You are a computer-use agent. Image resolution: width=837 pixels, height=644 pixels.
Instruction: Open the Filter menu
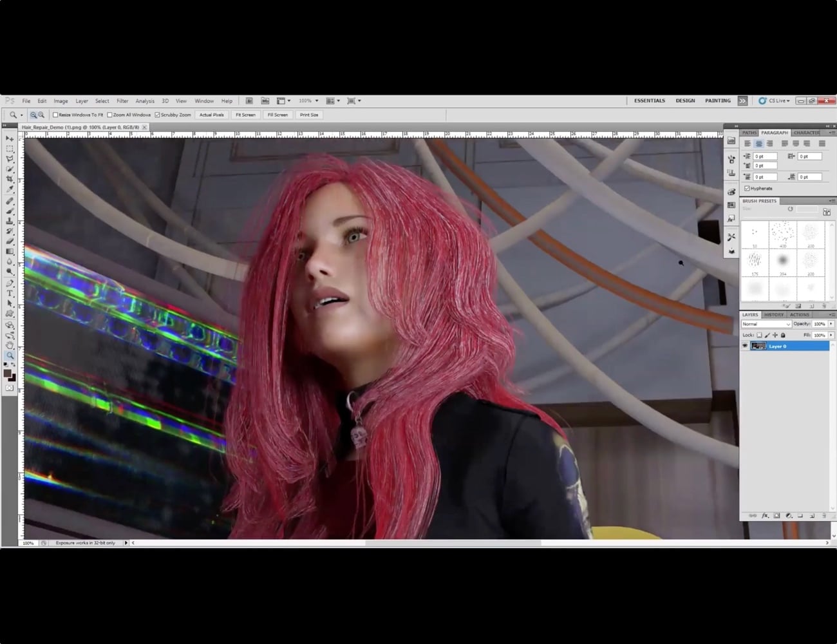(122, 101)
